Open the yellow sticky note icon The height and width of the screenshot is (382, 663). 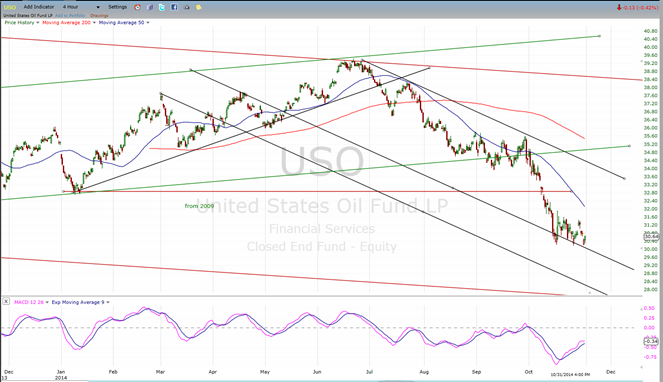tap(199, 7)
